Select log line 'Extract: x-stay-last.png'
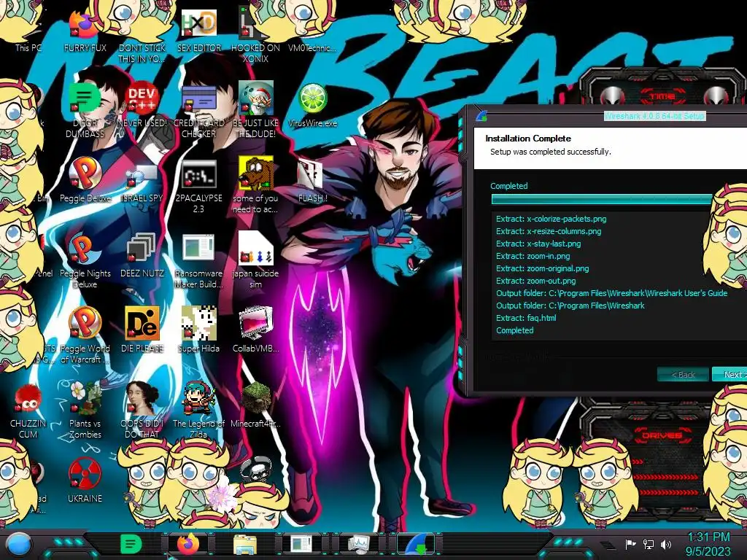The height and width of the screenshot is (560, 747). 538,244
